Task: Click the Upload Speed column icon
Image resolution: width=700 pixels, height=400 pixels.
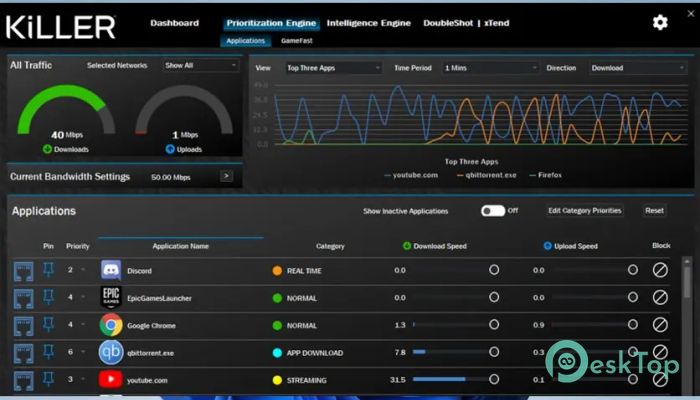Action: [547, 246]
